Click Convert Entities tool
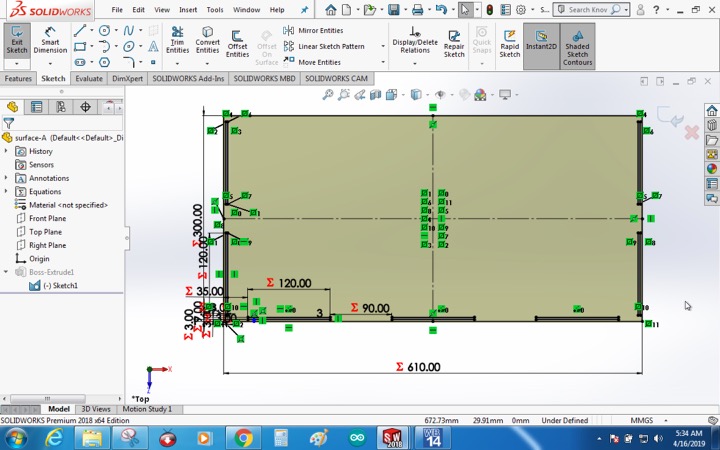The image size is (720, 450). (x=207, y=40)
